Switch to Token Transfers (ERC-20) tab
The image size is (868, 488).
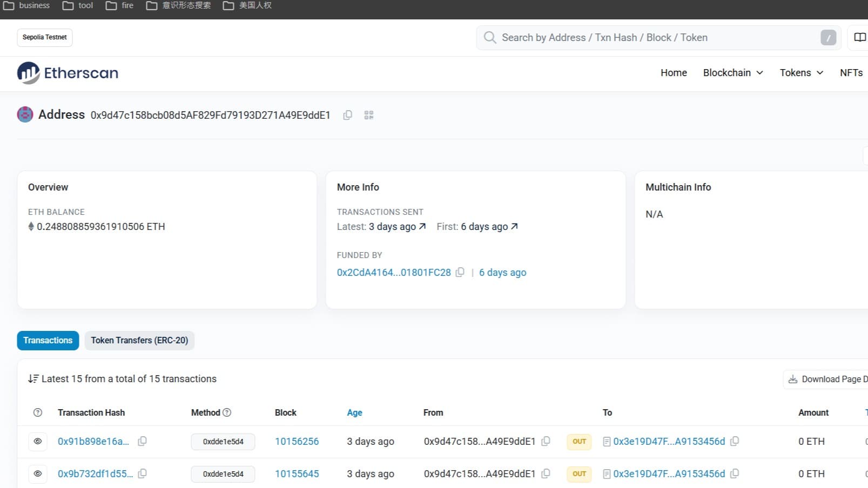tap(139, 340)
